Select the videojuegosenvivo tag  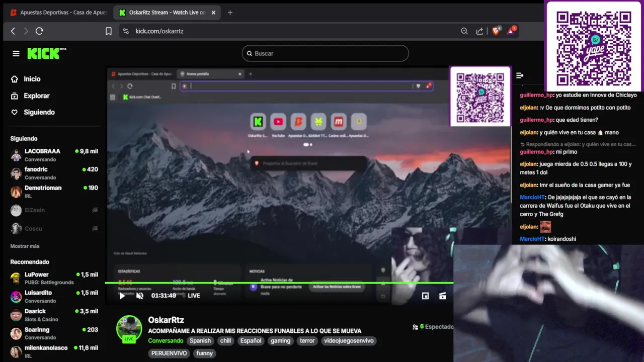tap(349, 341)
